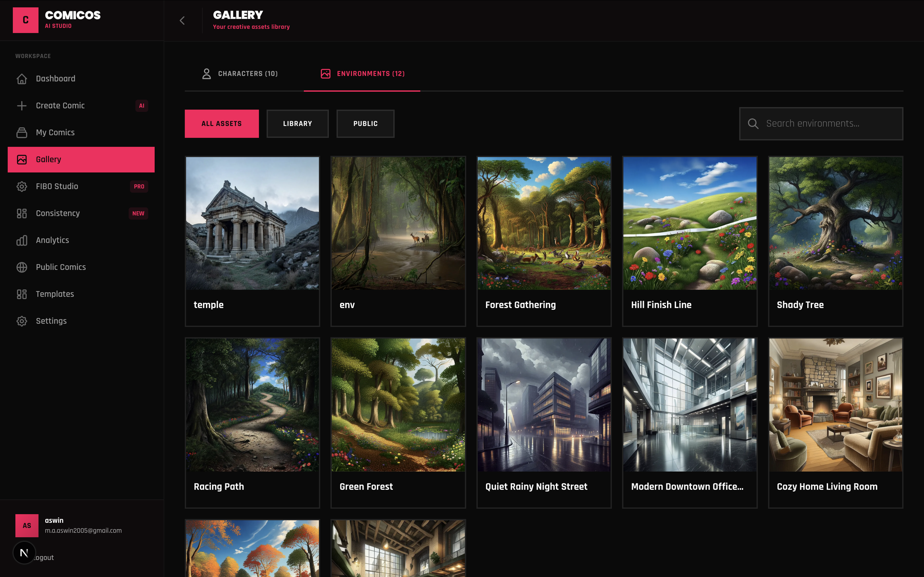The image size is (924, 577).
Task: Click the FIBO Studio gear icon
Action: (22, 186)
